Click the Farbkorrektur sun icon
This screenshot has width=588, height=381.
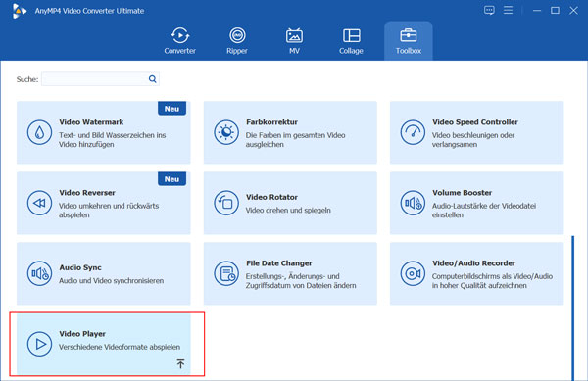pos(226,132)
